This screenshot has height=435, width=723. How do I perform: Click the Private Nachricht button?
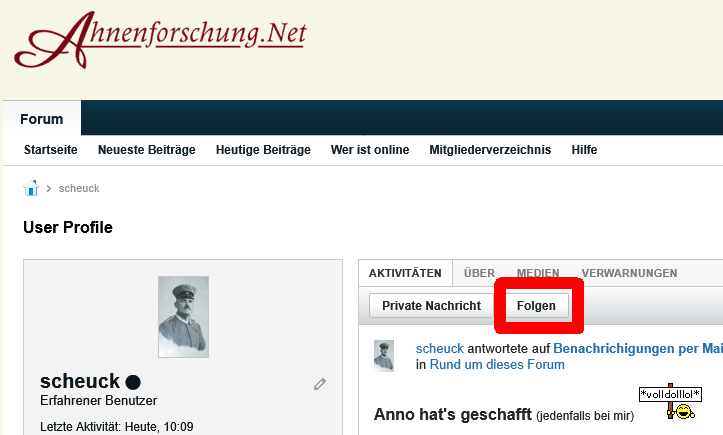431,305
